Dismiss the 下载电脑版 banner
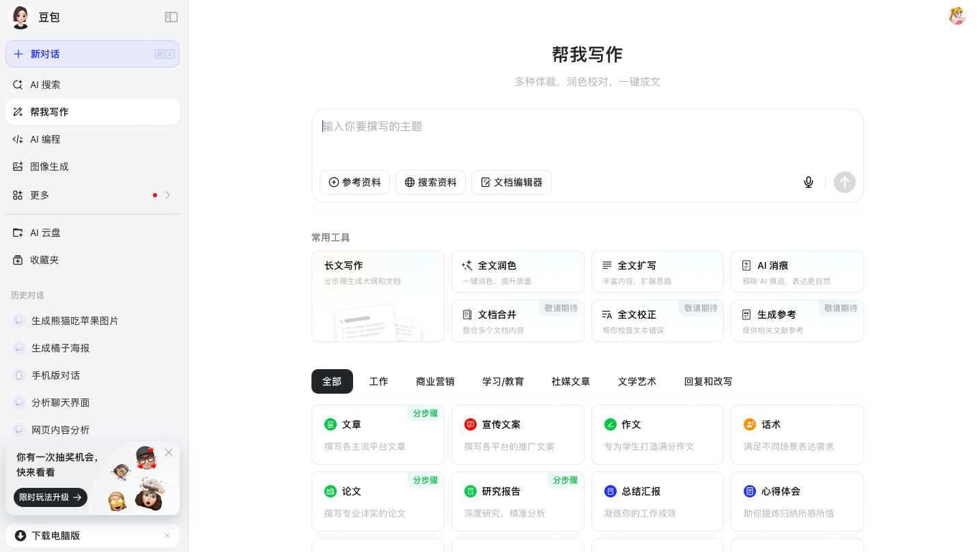980x552 pixels. point(167,536)
